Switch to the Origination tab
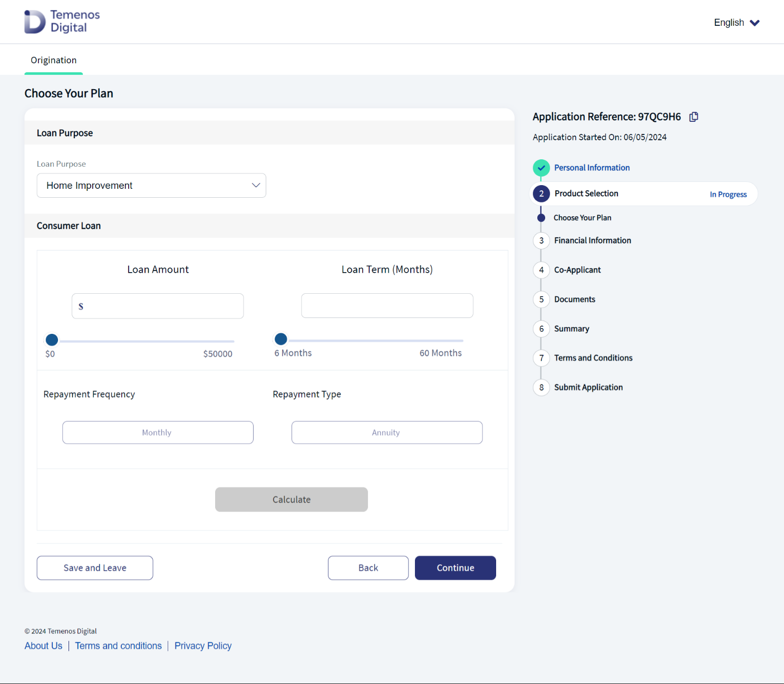This screenshot has height=684, width=784. click(x=54, y=60)
